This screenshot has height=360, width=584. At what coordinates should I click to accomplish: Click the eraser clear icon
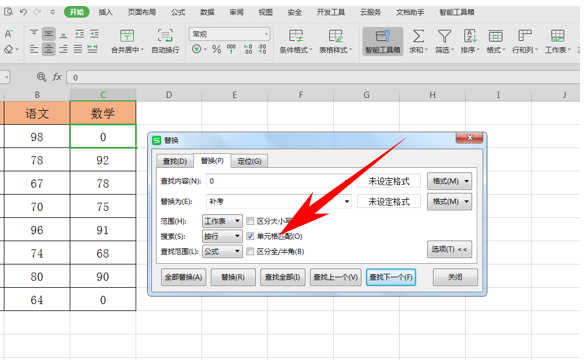pos(9,49)
